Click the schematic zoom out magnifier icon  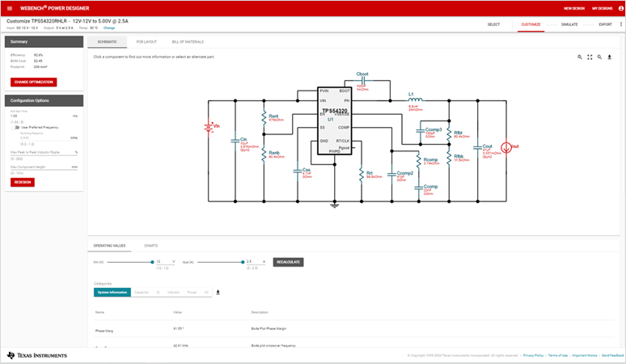pos(599,57)
